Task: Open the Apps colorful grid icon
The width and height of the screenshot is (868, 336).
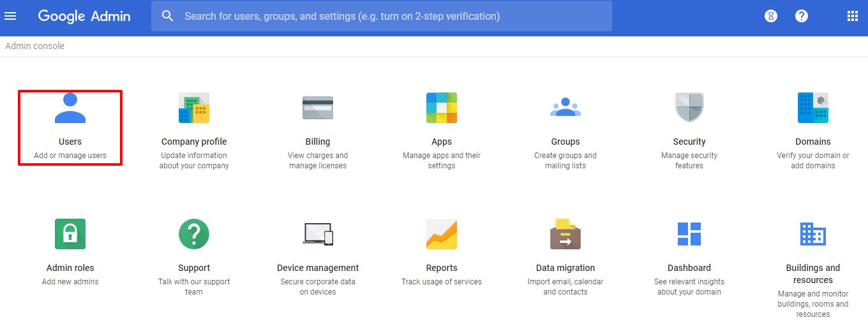Action: pyautogui.click(x=442, y=108)
